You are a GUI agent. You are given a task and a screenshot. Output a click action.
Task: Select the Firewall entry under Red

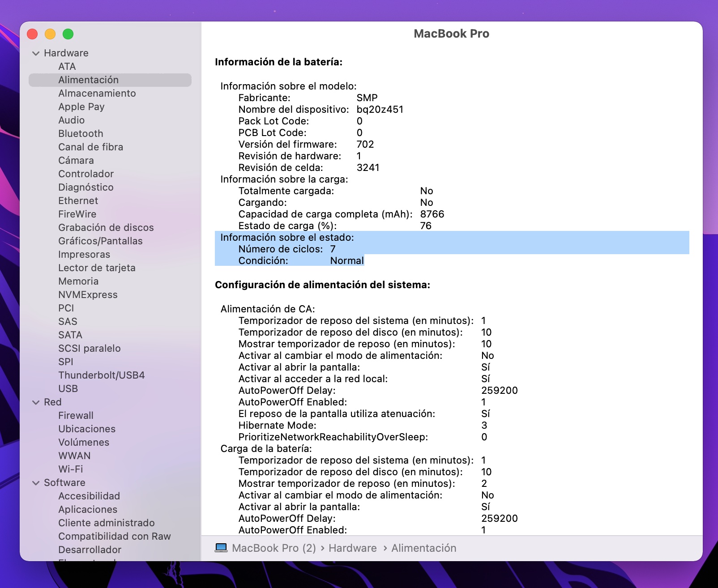tap(76, 415)
